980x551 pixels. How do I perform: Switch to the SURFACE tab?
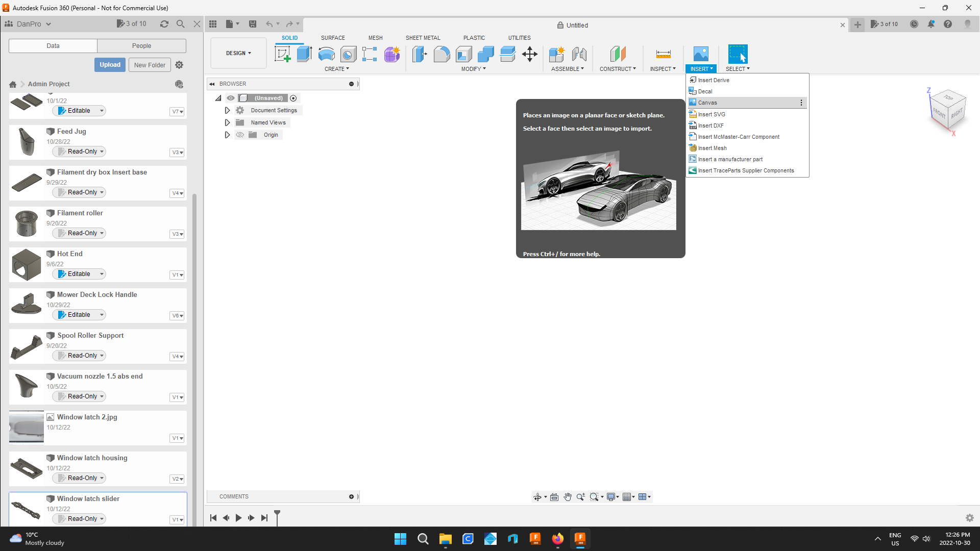coord(333,37)
